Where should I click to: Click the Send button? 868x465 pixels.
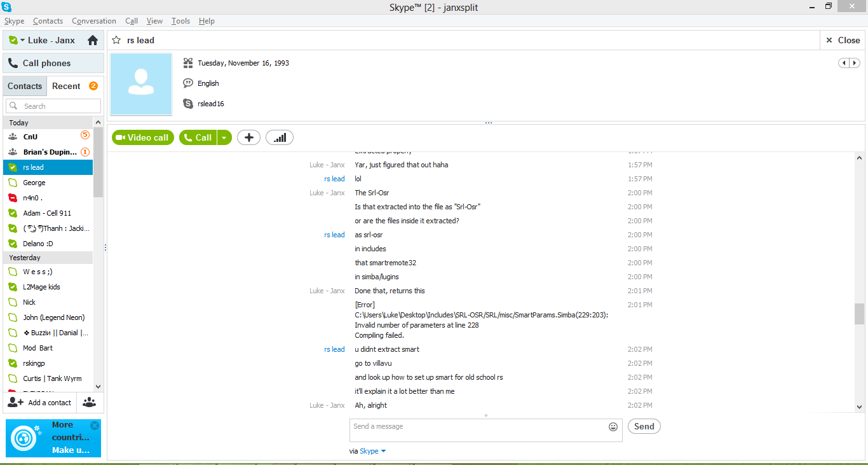tap(644, 426)
